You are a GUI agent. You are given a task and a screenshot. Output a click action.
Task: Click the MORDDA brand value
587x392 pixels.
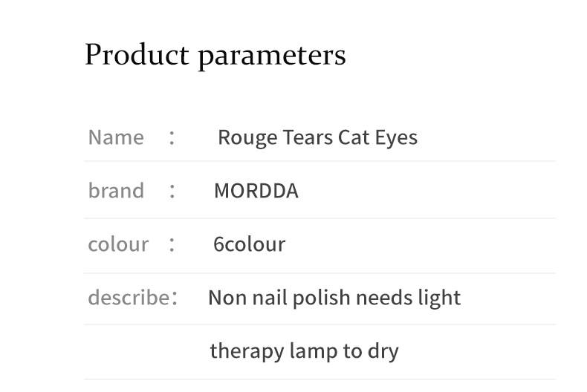click(x=256, y=191)
